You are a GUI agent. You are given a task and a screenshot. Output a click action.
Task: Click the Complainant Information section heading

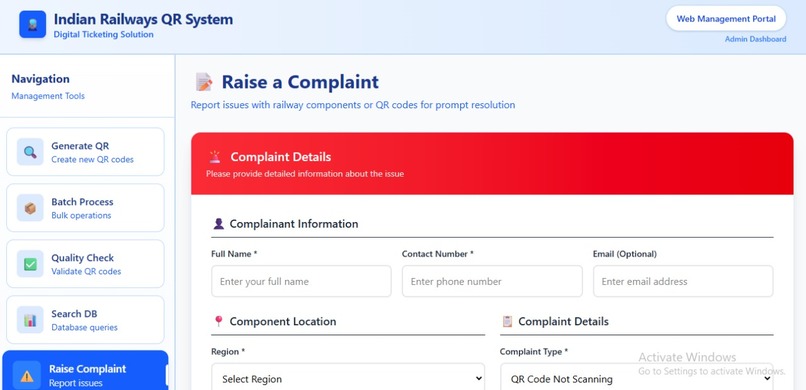(294, 224)
